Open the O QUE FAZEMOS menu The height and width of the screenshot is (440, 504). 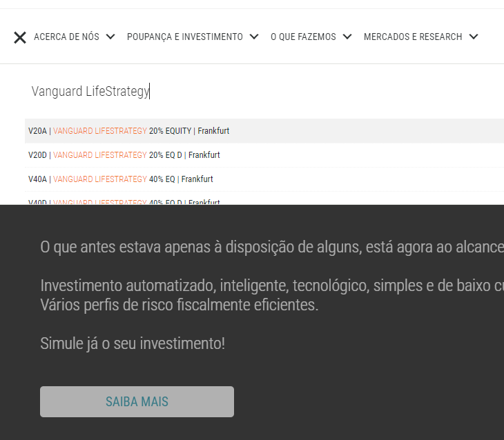pyautogui.click(x=303, y=37)
